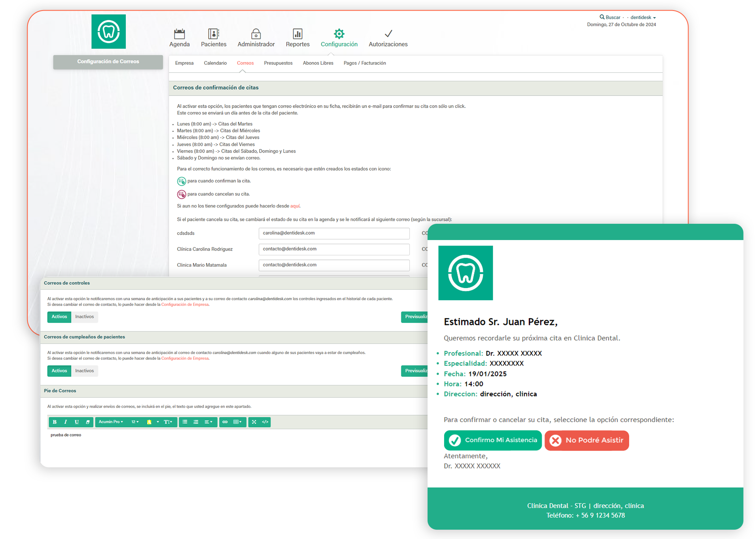
Task: Insert a link using the chain icon
Action: 225,422
